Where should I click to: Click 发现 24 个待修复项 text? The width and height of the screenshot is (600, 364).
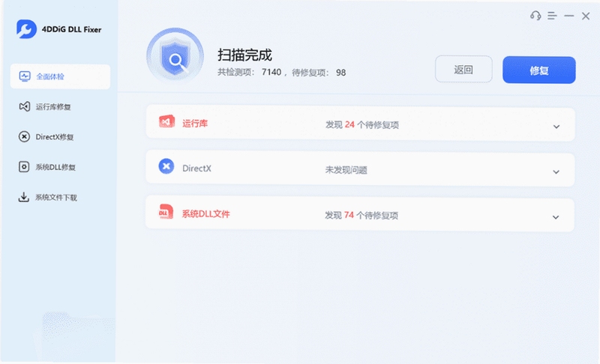(x=362, y=125)
